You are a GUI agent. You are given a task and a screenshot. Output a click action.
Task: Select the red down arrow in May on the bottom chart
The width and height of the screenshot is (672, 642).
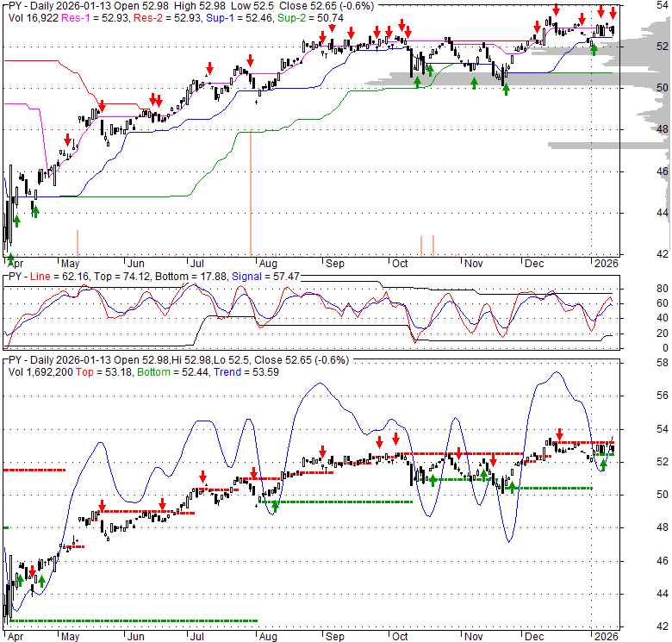click(x=102, y=507)
